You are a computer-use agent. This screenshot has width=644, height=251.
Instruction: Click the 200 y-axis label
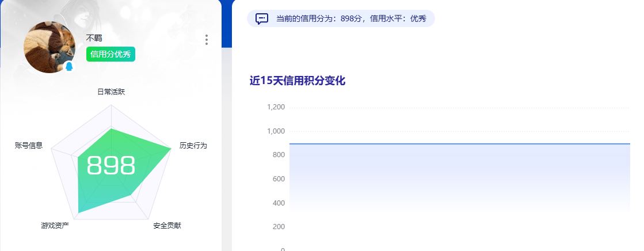point(279,227)
